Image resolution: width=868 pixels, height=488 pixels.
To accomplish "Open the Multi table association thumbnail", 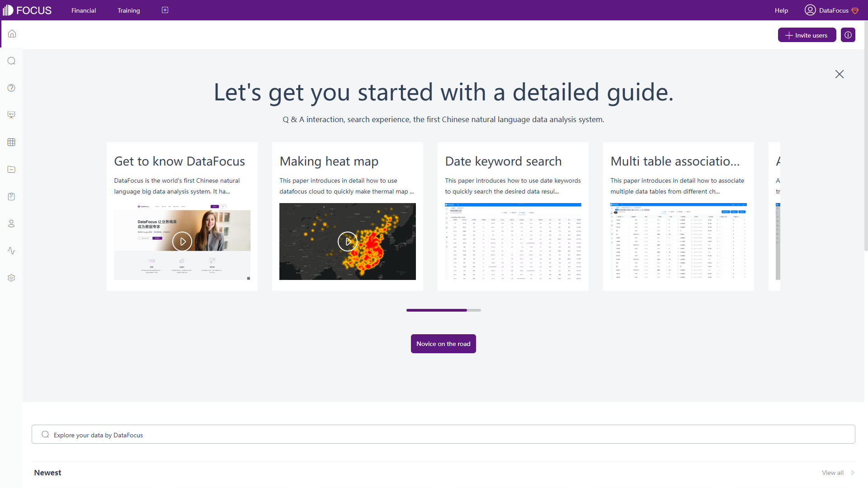I will [x=679, y=242].
